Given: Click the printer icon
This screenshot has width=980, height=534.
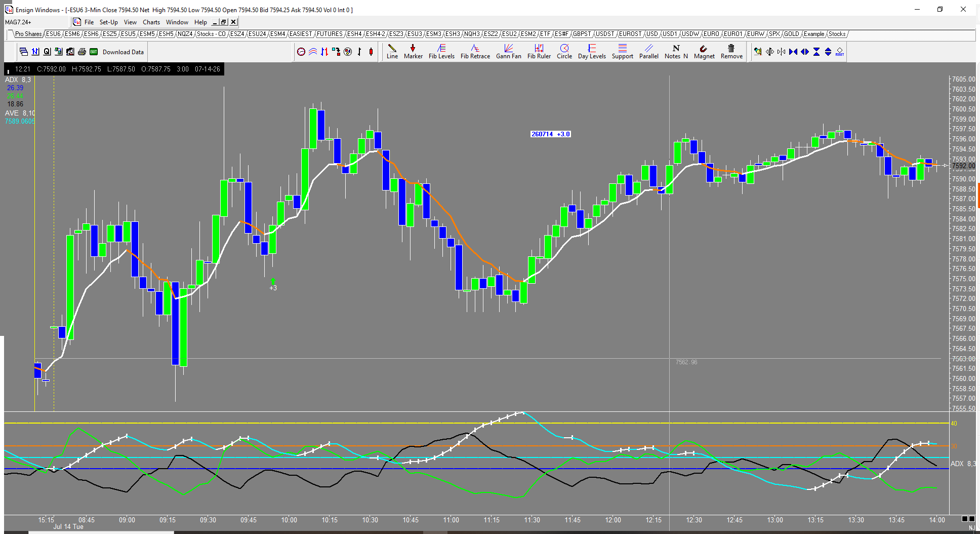Looking at the screenshot, I should click(x=82, y=52).
